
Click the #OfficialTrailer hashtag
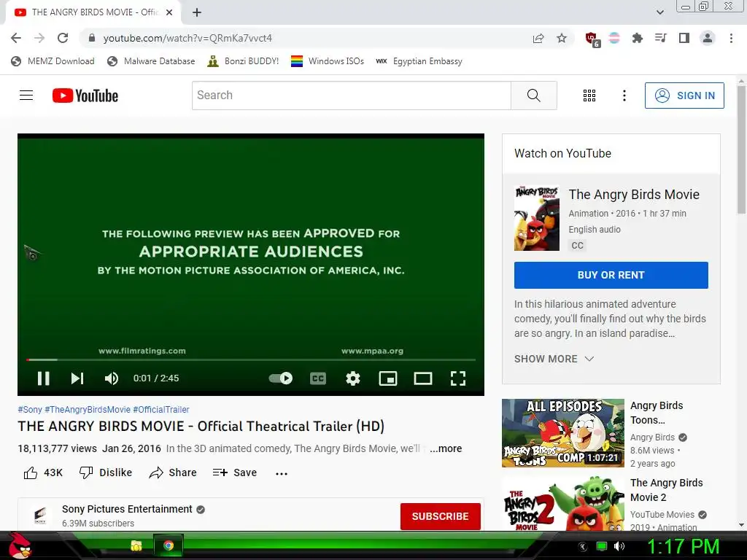(x=161, y=410)
